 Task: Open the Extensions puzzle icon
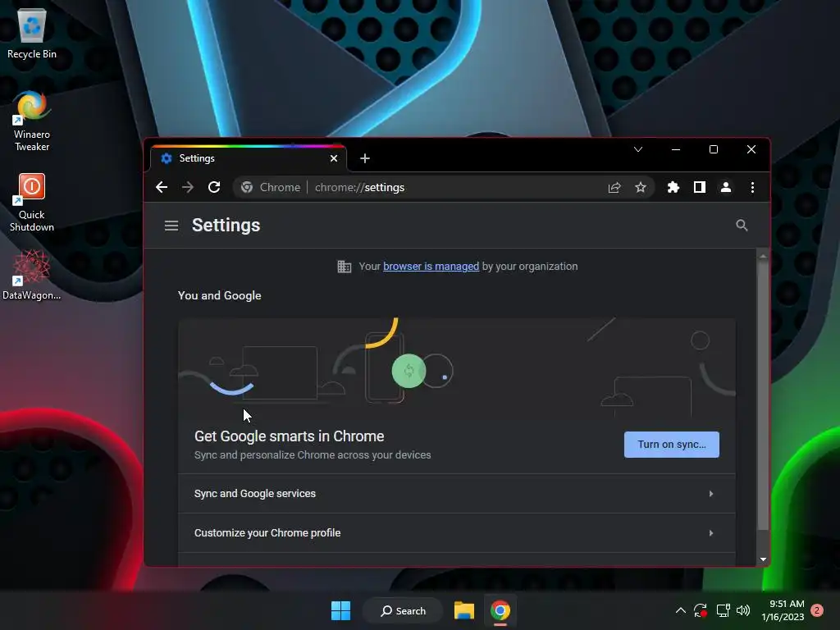click(x=673, y=187)
